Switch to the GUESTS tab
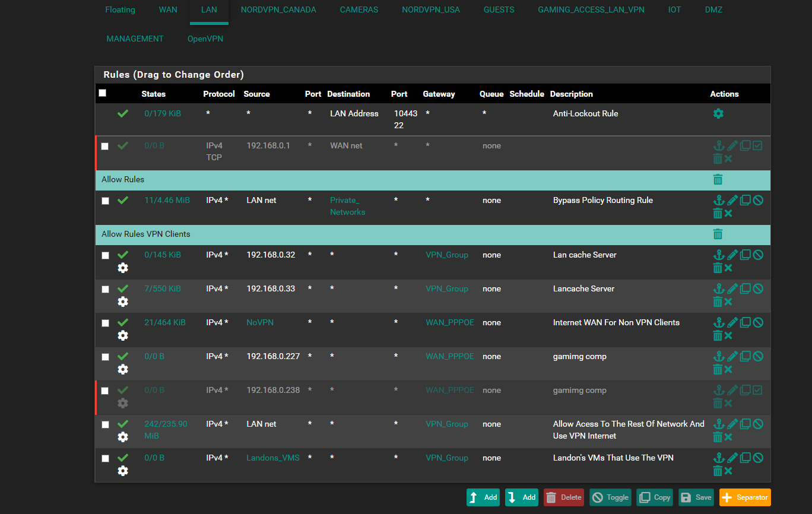Image resolution: width=812 pixels, height=514 pixels. [499, 10]
